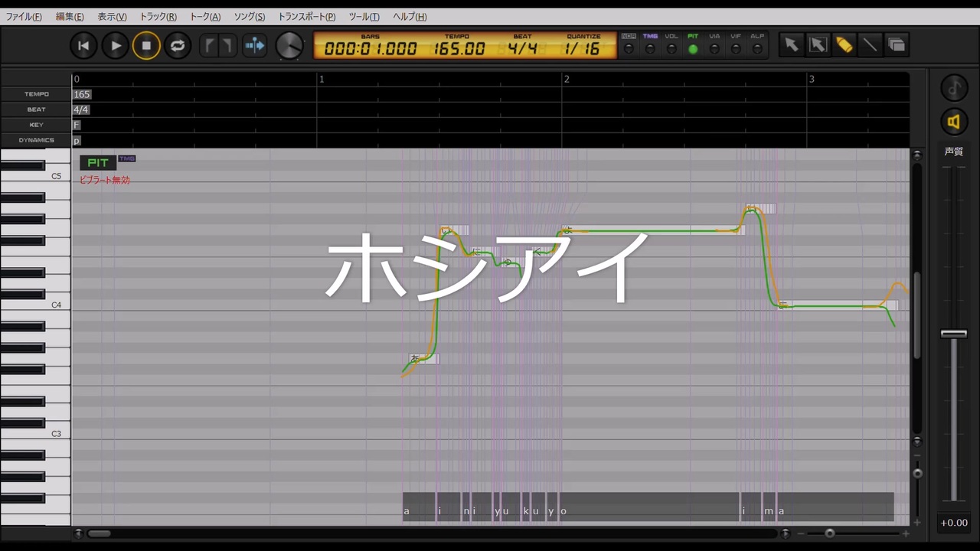Click the 声質 voice quality slider handle
Screen dimensions: 980x551
(953, 334)
